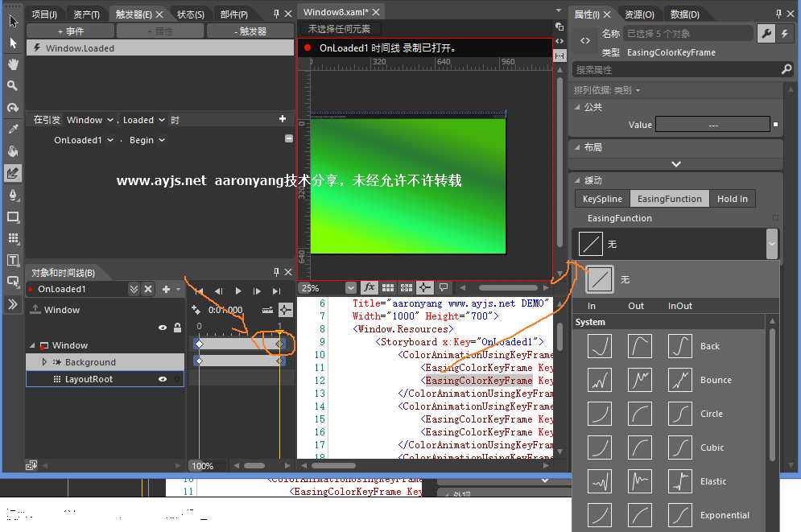Select the Window.Loaded trigger
Viewport: 801px width, 532px height.
coord(160,48)
